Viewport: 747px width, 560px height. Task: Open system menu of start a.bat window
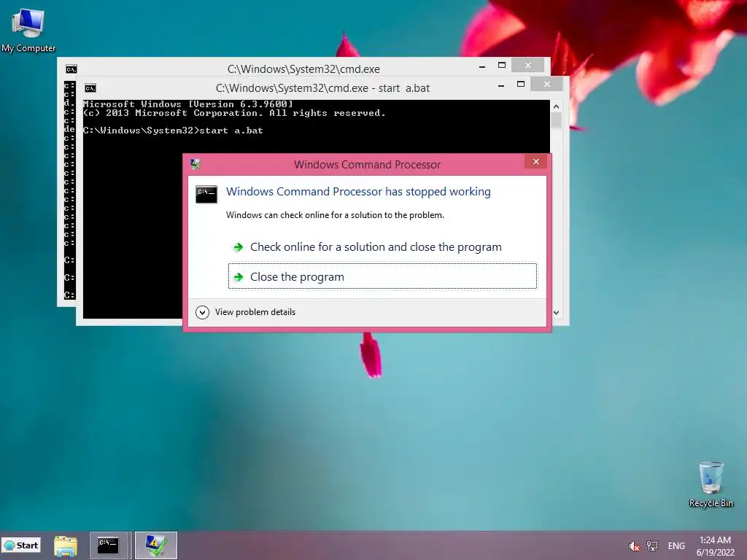[x=90, y=88]
